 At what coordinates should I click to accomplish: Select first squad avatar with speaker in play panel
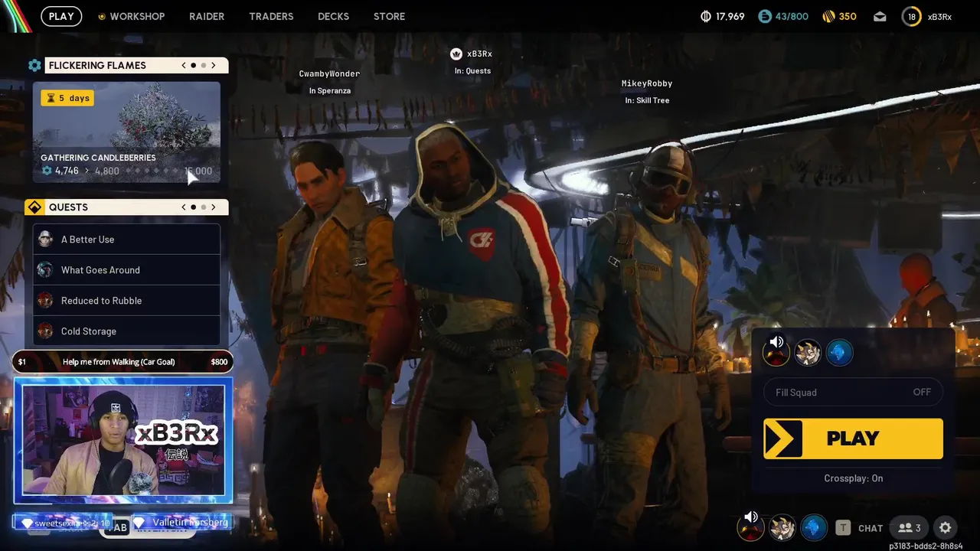[x=776, y=352]
